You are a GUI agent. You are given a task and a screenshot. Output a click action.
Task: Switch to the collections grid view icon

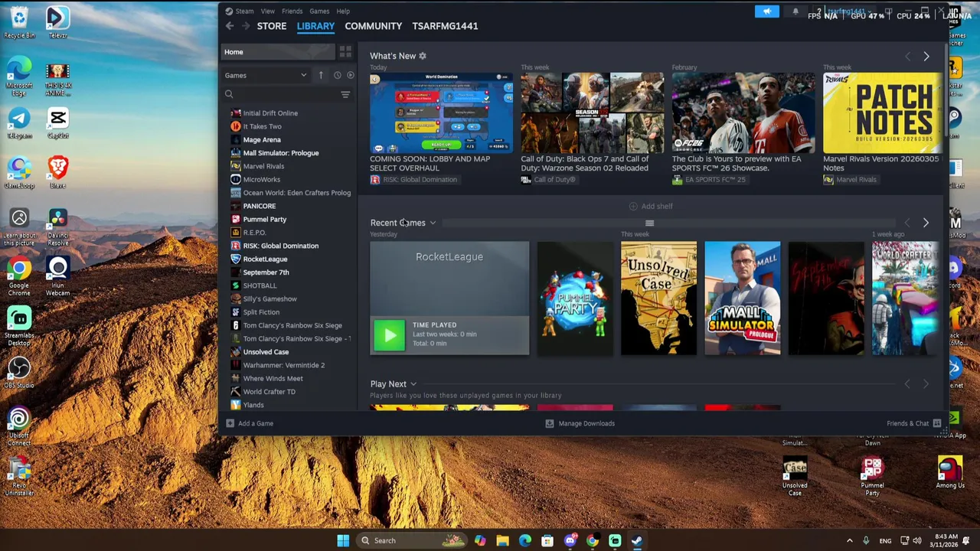[x=345, y=52]
